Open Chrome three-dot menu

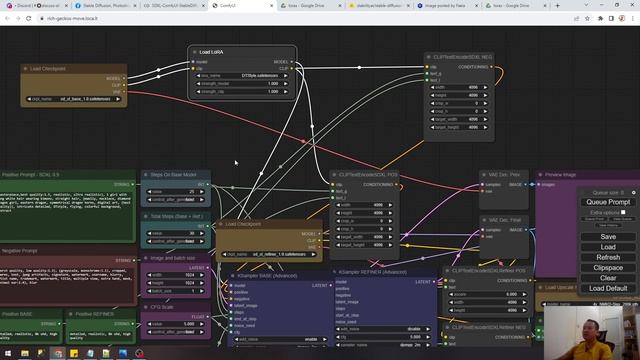pos(633,19)
